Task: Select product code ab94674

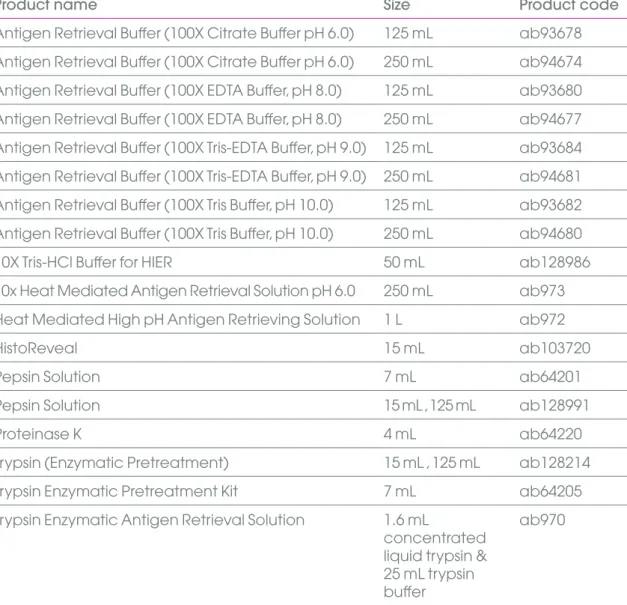Action: (550, 62)
